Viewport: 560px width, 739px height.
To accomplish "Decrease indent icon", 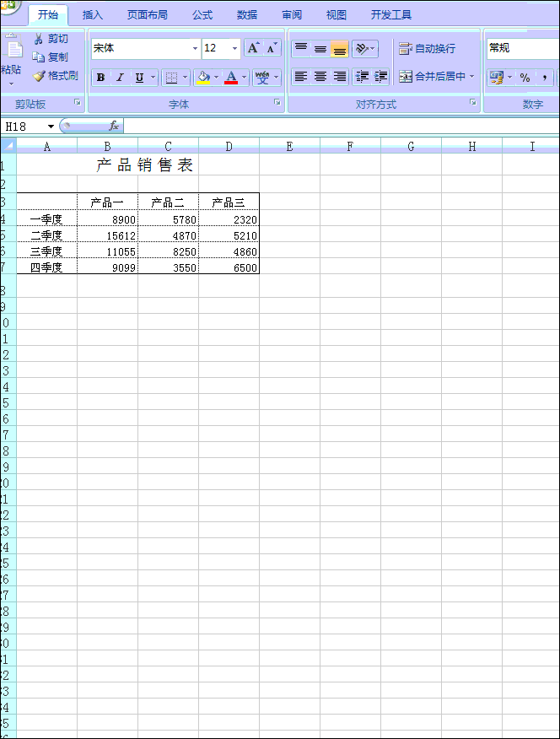I will click(362, 77).
